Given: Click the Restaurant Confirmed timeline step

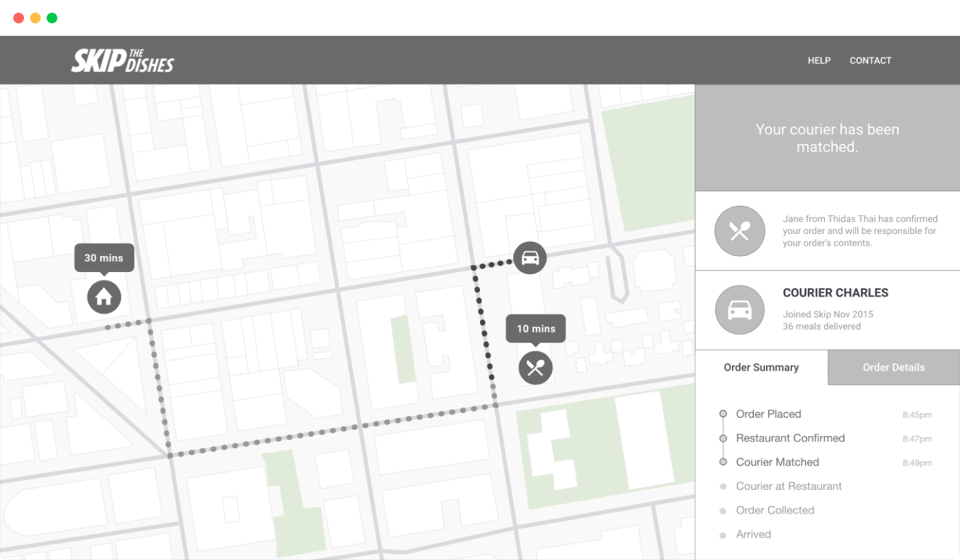Looking at the screenshot, I should coord(790,438).
